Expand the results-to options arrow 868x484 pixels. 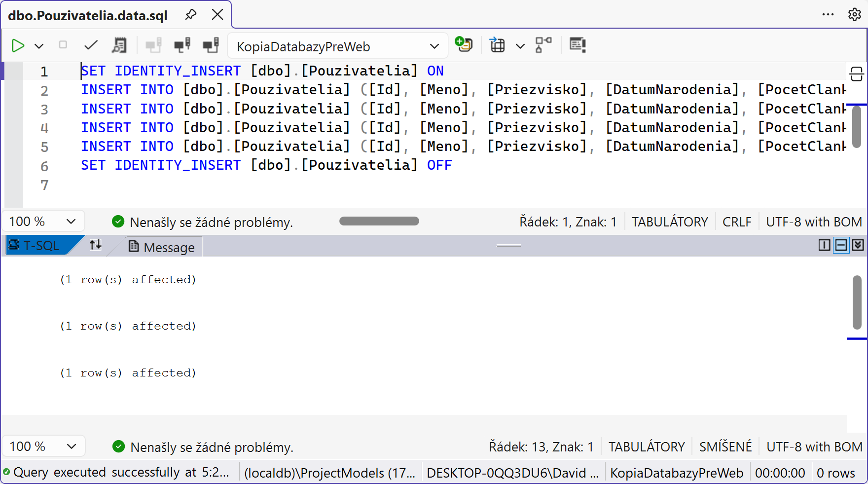520,46
